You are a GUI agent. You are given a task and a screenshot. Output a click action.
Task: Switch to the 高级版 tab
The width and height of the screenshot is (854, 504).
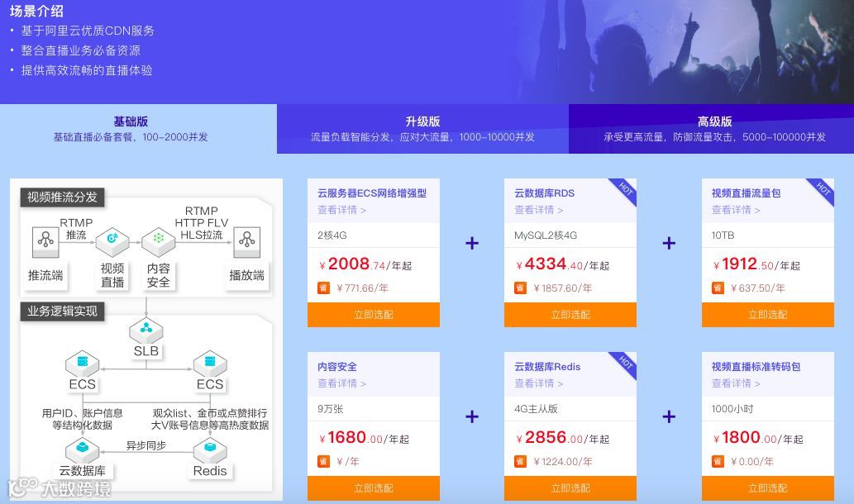coord(714,128)
